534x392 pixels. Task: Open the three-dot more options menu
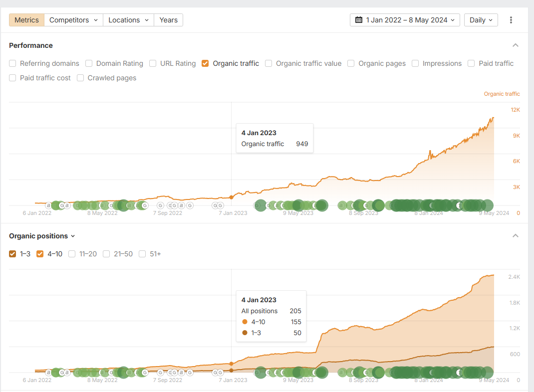click(x=511, y=20)
